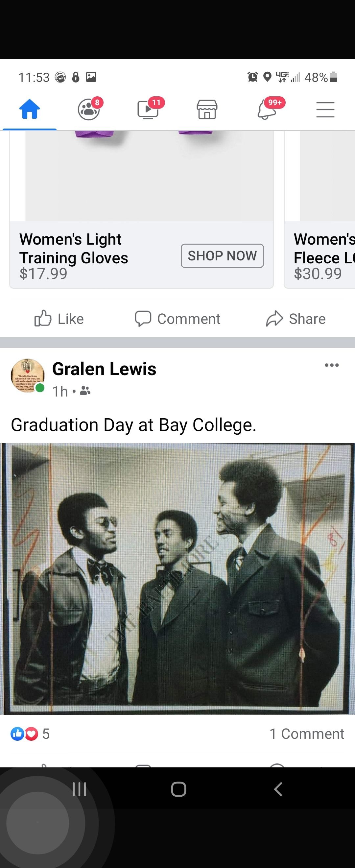Open the hamburger menu

coord(325,109)
